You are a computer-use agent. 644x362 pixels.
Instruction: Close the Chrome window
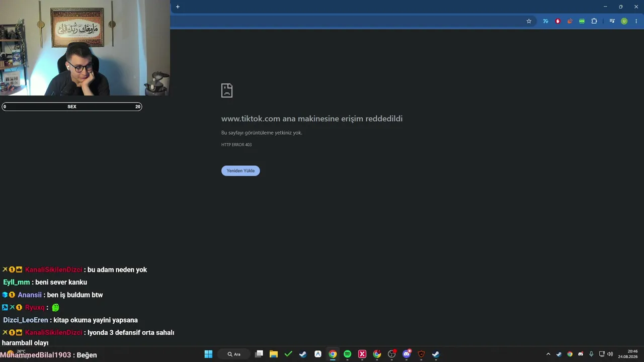click(x=636, y=7)
